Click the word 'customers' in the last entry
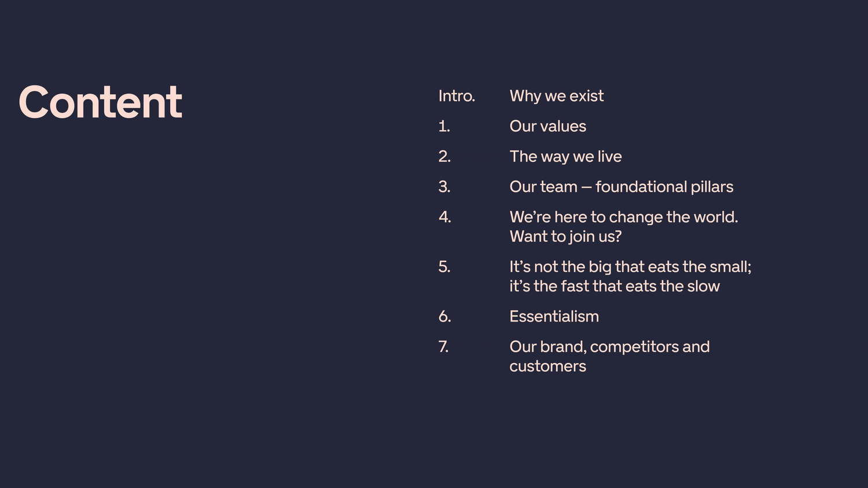This screenshot has width=868, height=488. point(547,367)
